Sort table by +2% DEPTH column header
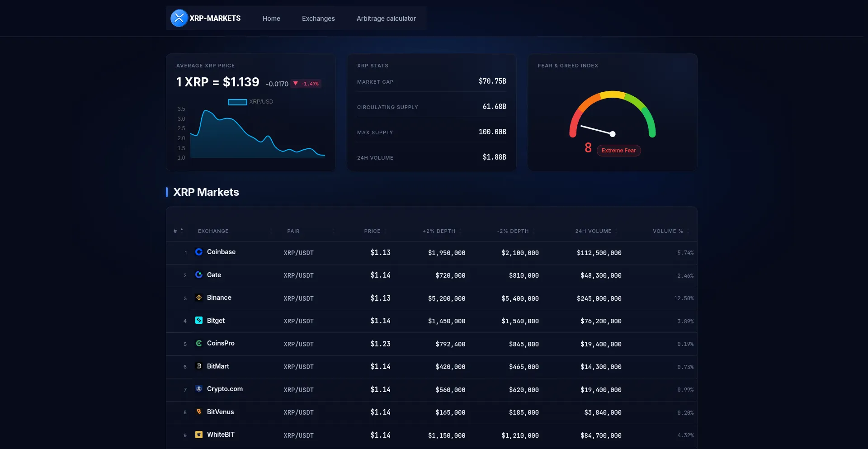Image resolution: width=868 pixels, height=449 pixels. [x=439, y=231]
